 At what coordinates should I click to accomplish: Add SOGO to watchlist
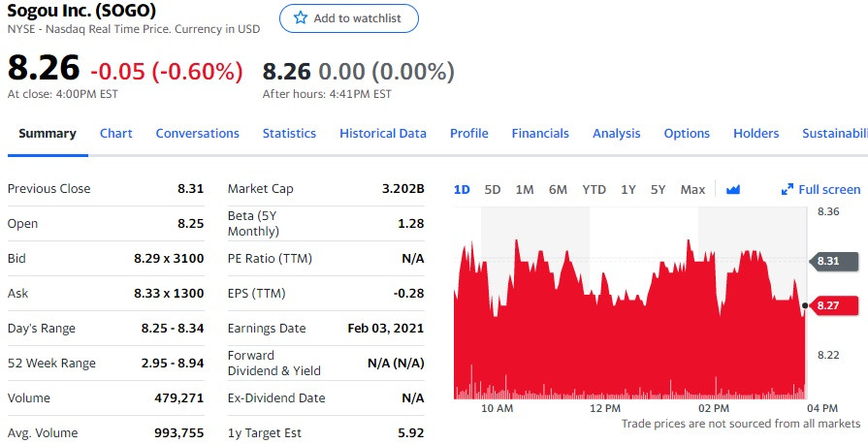pos(349,18)
